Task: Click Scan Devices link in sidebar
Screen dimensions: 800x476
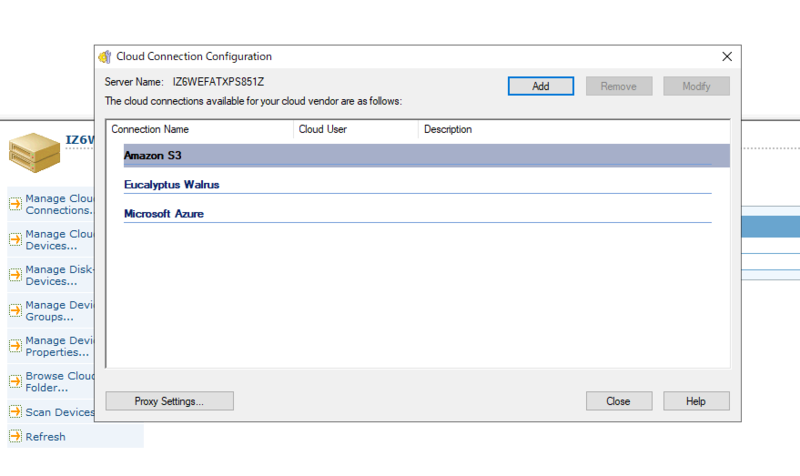Action: click(x=60, y=412)
